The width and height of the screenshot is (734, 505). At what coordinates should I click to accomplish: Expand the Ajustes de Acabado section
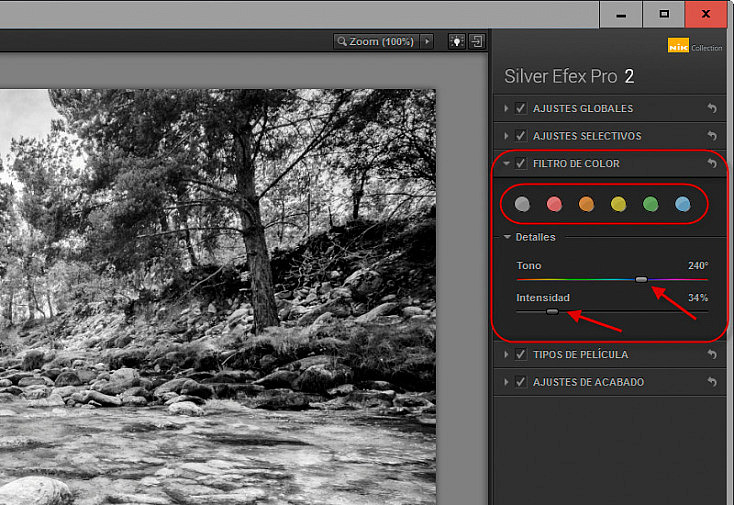(x=506, y=382)
